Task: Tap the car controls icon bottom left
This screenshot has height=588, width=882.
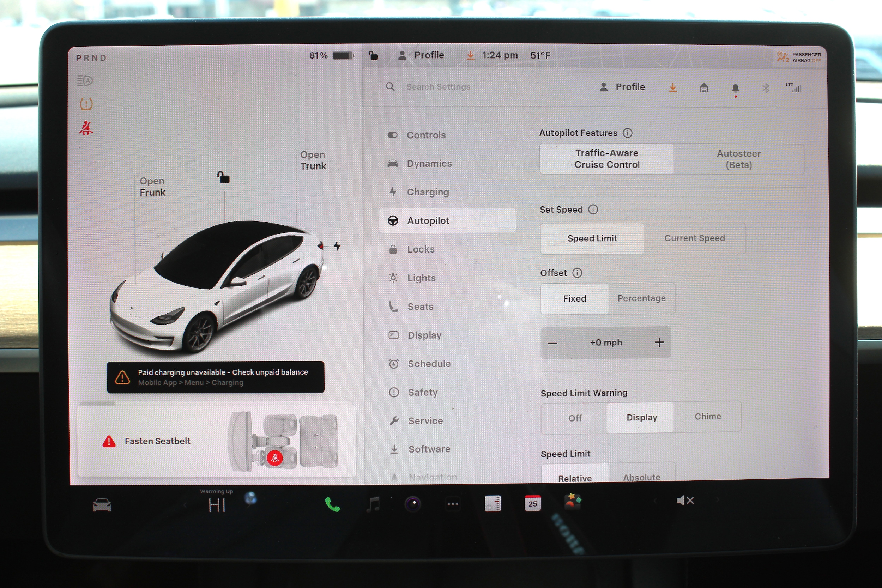Action: click(102, 505)
